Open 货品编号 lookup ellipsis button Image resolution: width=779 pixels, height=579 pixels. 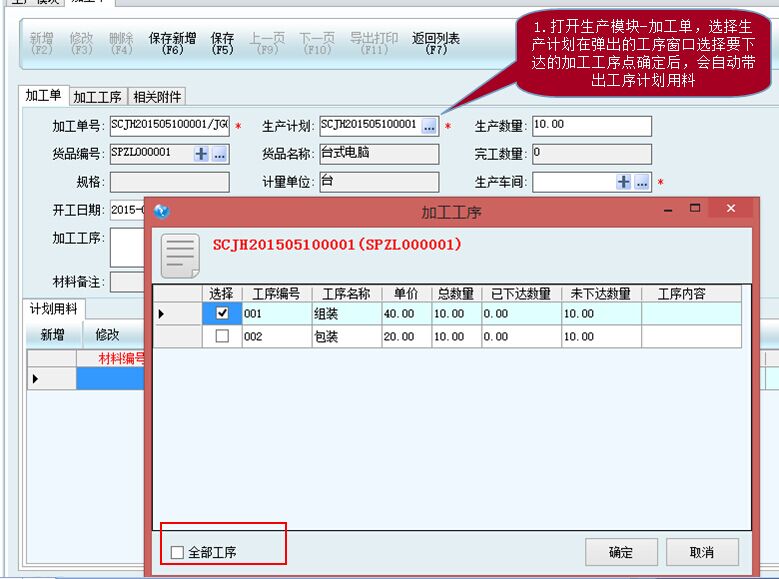[x=220, y=154]
